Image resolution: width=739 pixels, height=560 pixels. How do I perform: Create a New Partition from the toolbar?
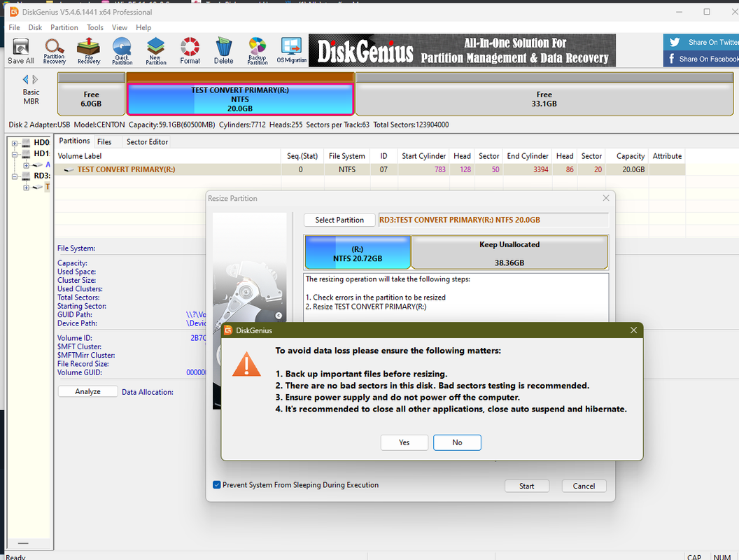(156, 51)
